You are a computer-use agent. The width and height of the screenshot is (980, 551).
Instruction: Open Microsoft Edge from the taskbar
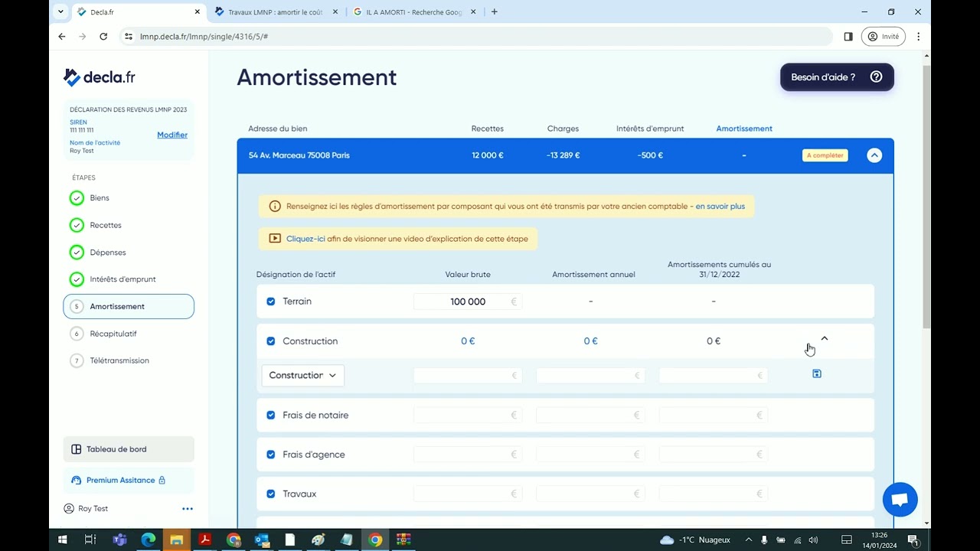[x=149, y=540]
